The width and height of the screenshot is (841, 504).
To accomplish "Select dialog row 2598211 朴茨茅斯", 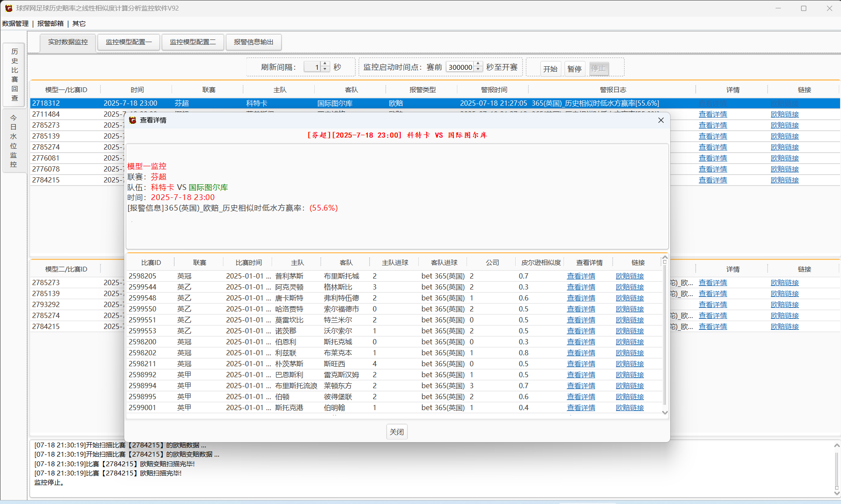I will tap(394, 364).
